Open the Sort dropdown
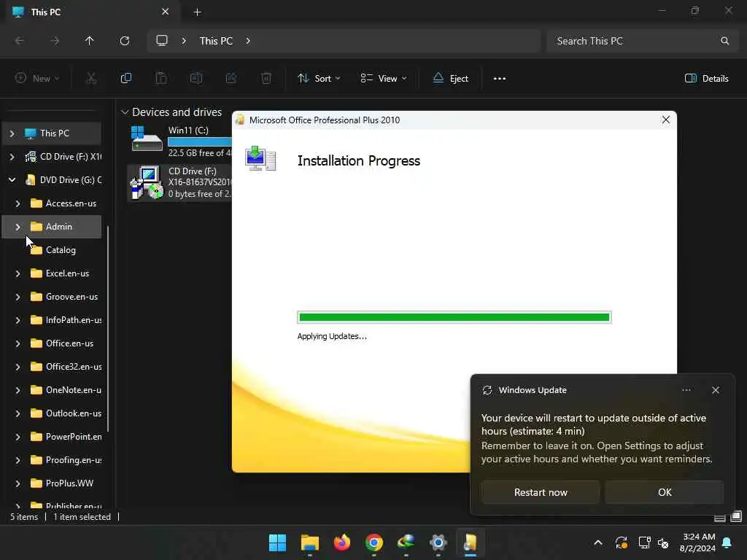The height and width of the screenshot is (560, 747). [319, 79]
